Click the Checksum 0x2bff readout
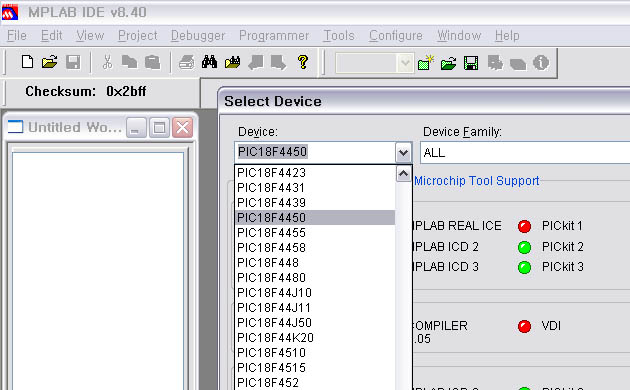The width and height of the screenshot is (630, 390). pos(86,91)
